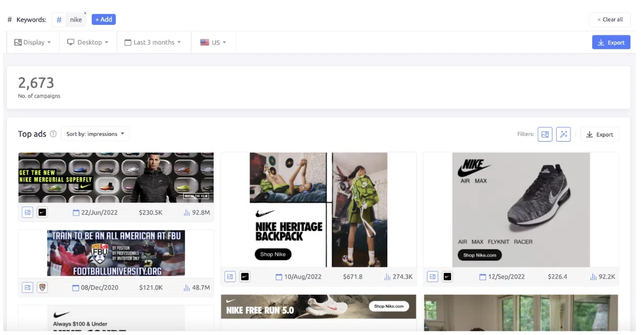
Task: Click the blue Export button
Action: pos(611,42)
